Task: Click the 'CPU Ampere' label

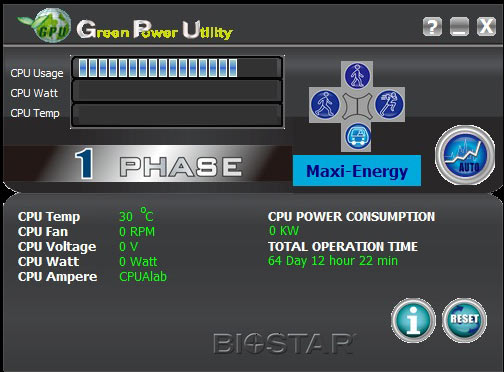Action: tap(57, 277)
